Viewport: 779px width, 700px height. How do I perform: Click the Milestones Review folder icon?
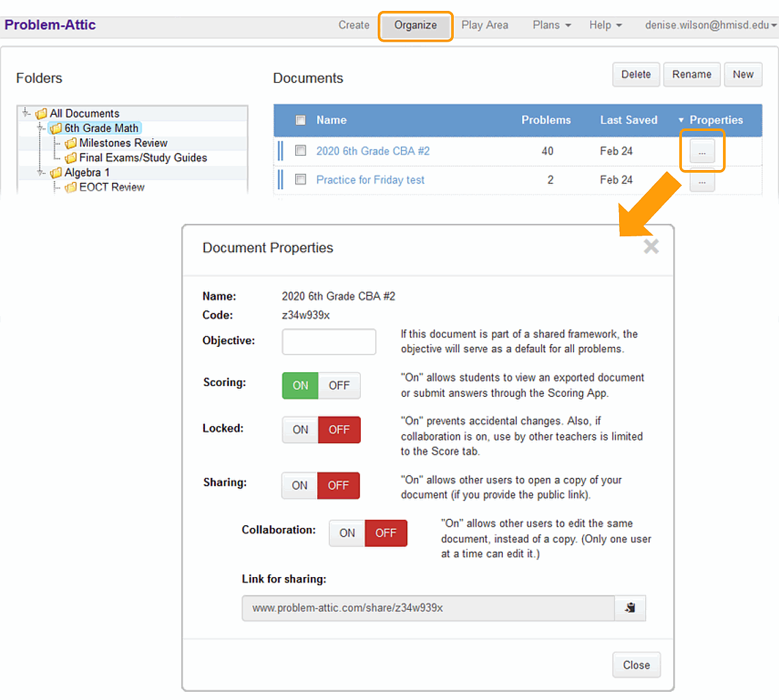tap(71, 143)
